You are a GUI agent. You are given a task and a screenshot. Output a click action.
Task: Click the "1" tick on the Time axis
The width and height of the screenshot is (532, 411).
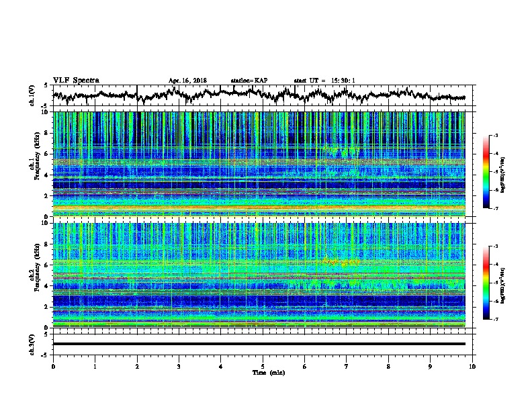(95, 367)
